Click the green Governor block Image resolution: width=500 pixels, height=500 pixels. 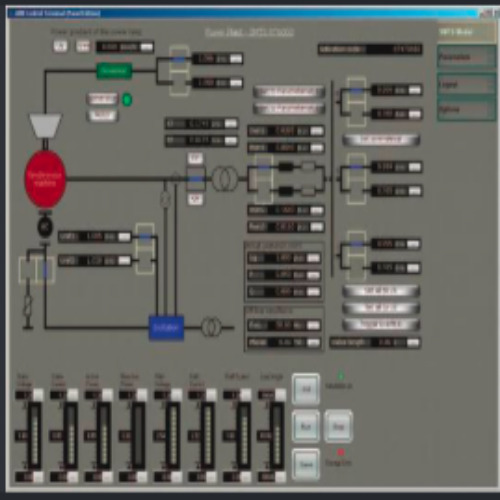[114, 71]
